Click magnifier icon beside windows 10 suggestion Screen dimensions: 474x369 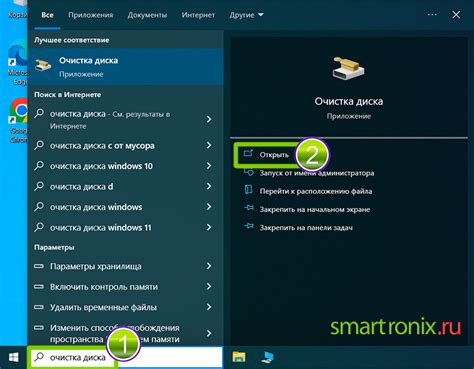point(39,165)
